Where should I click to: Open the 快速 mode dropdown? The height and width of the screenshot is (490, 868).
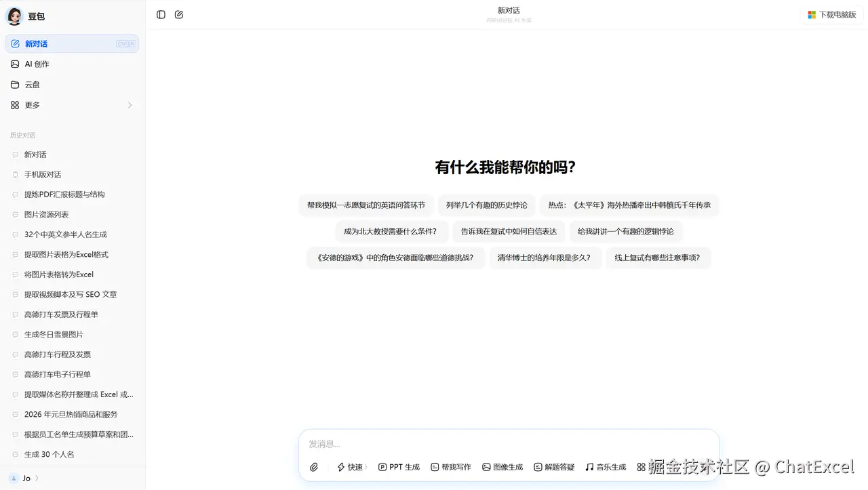(x=353, y=467)
